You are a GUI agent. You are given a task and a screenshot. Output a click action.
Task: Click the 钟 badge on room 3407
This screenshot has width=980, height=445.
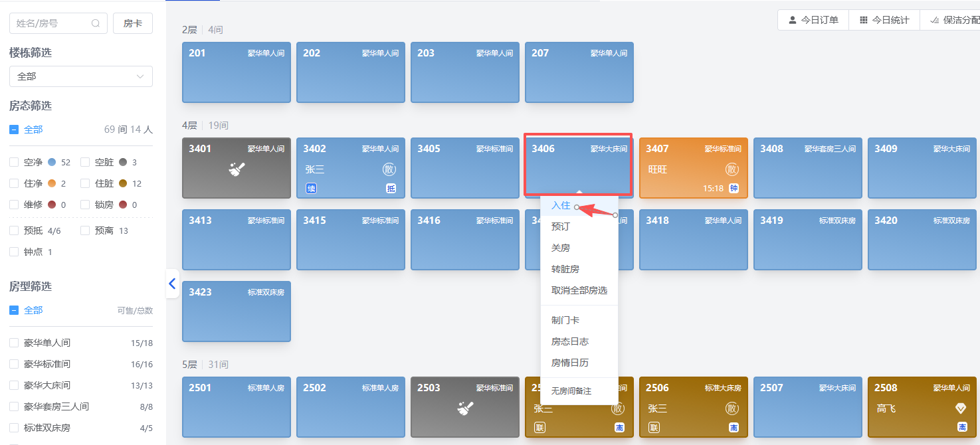click(x=734, y=189)
